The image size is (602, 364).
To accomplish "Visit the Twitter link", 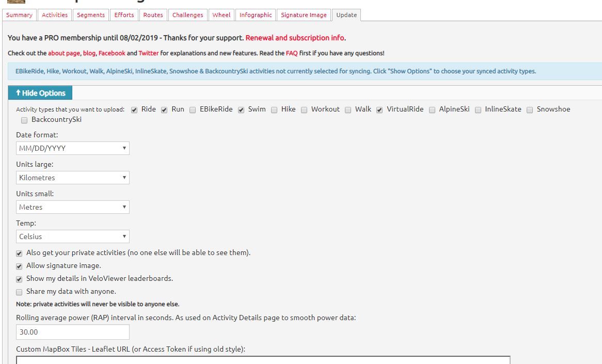I will (x=149, y=53).
